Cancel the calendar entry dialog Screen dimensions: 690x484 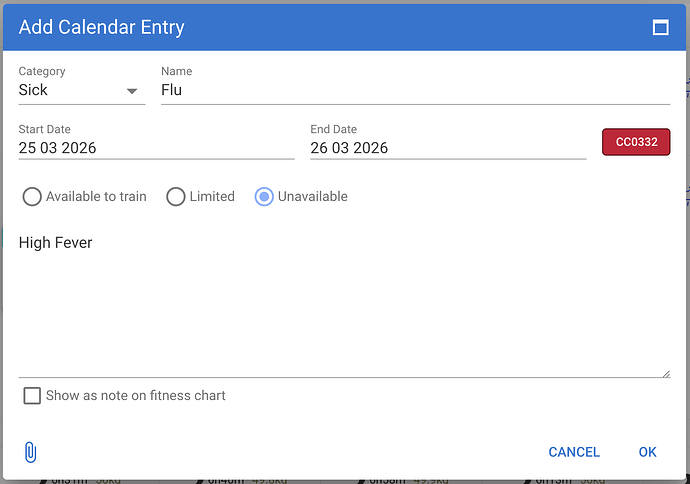tap(574, 452)
